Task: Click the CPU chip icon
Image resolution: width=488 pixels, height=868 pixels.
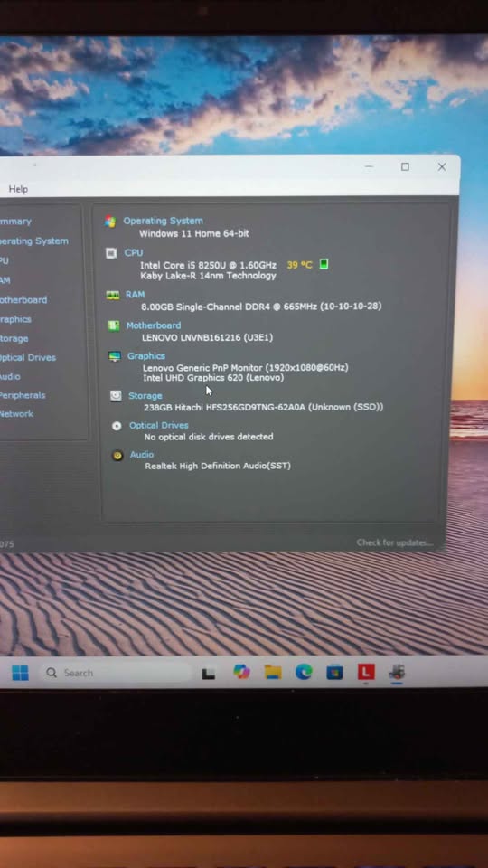Action: 111,253
